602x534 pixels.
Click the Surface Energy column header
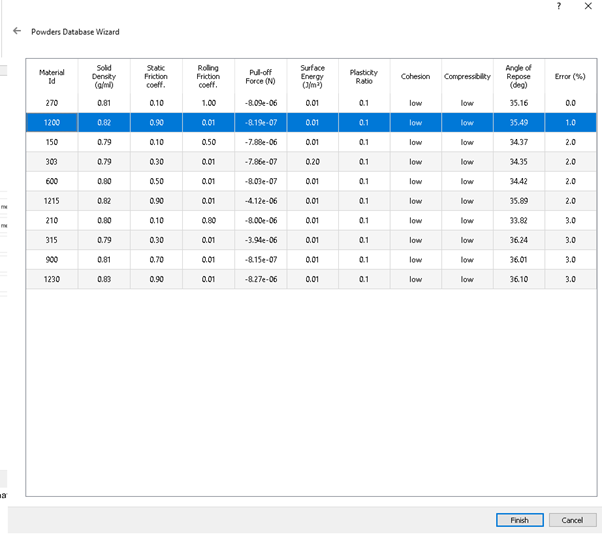[x=312, y=76]
